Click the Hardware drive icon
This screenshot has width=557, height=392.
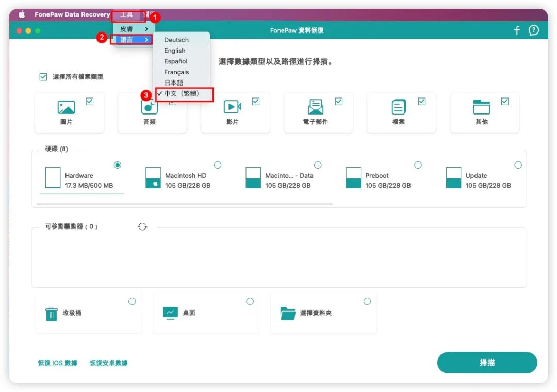coord(53,178)
